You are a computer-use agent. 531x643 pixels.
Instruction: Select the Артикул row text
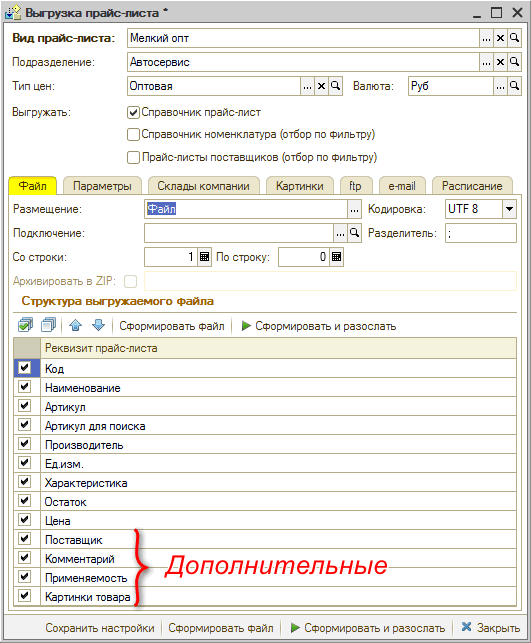coord(65,407)
